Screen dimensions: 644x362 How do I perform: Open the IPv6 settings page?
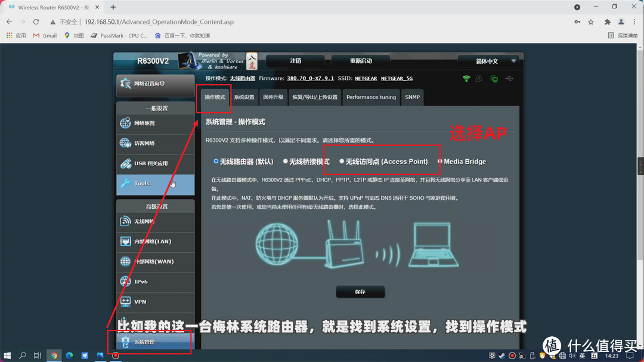point(155,282)
